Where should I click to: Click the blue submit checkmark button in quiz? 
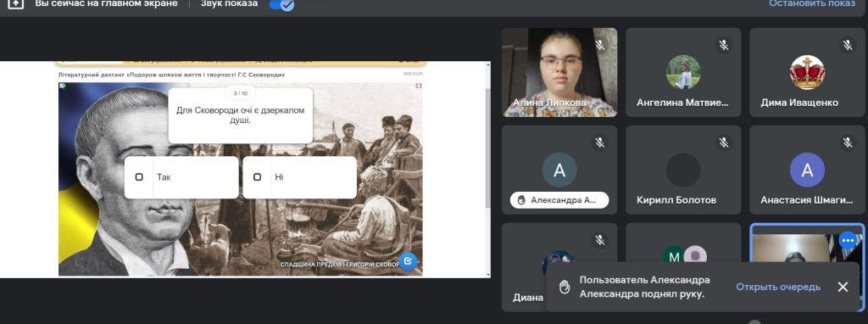(408, 260)
